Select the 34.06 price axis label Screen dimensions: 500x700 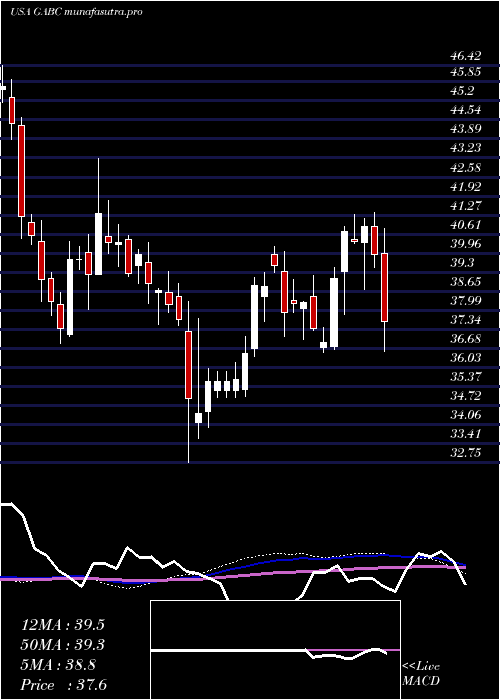pyautogui.click(x=466, y=415)
